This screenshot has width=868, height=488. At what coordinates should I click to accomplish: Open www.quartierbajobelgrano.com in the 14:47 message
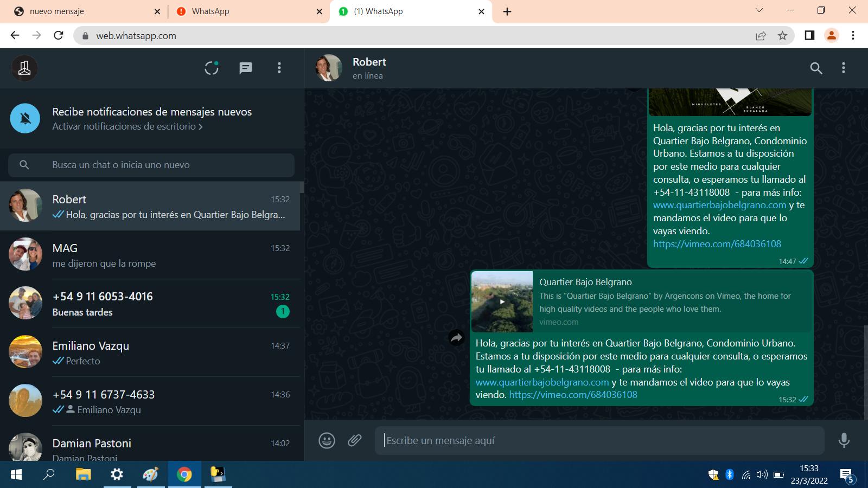(x=719, y=205)
